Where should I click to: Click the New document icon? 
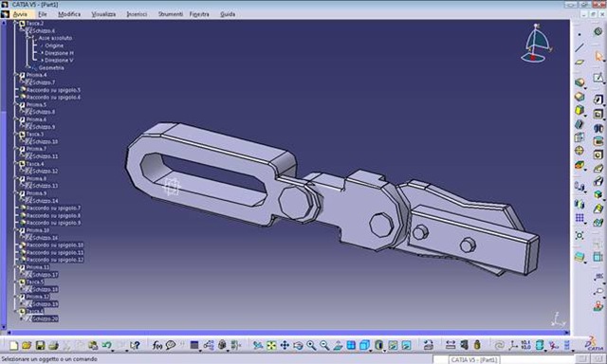(13, 345)
